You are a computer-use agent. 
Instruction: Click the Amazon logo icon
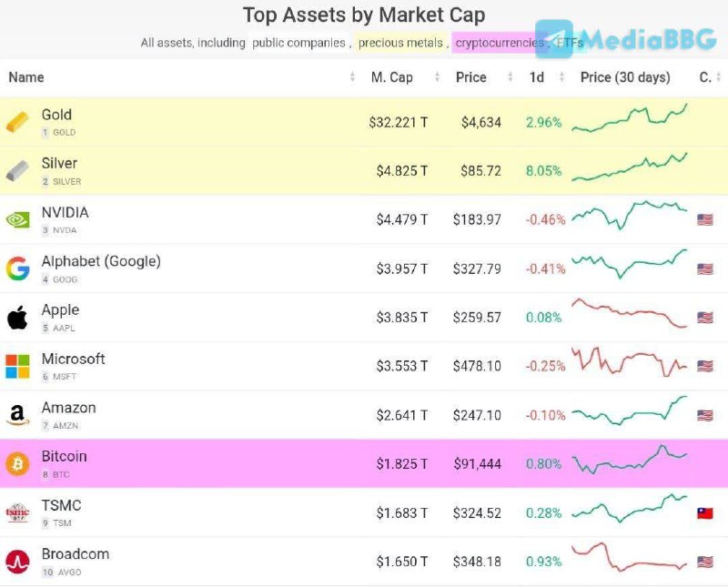coord(17,416)
